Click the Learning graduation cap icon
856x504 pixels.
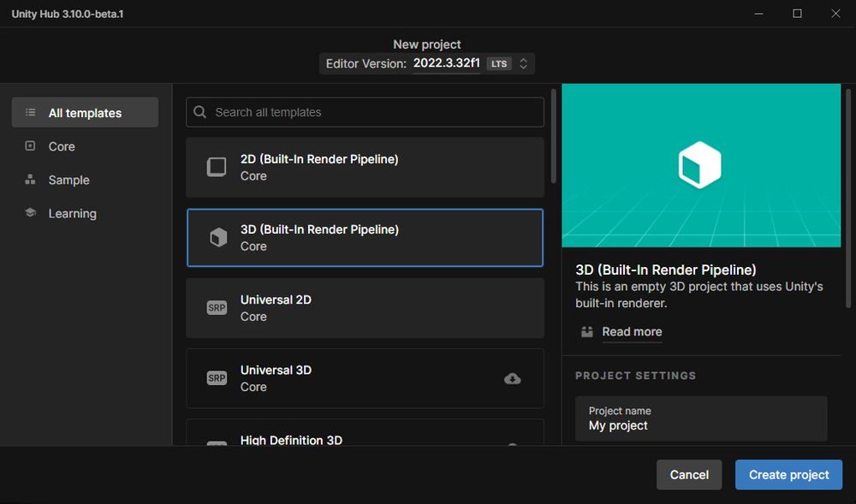[x=31, y=213]
